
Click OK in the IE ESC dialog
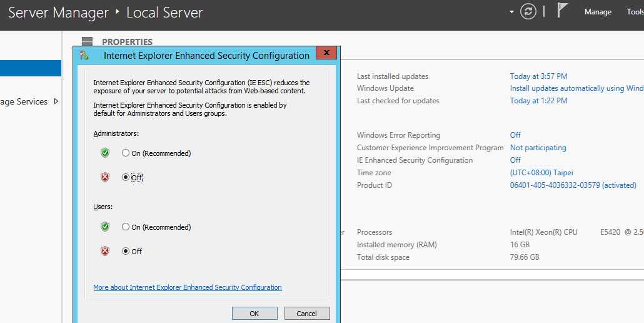click(254, 313)
